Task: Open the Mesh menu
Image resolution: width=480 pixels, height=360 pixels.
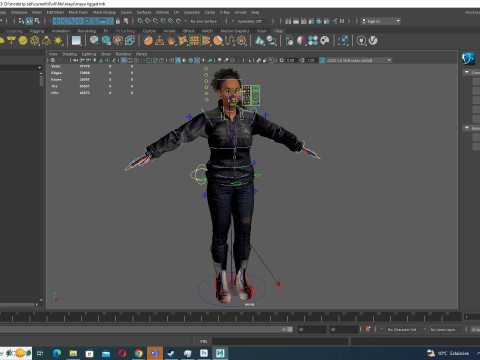Action: click(x=37, y=12)
